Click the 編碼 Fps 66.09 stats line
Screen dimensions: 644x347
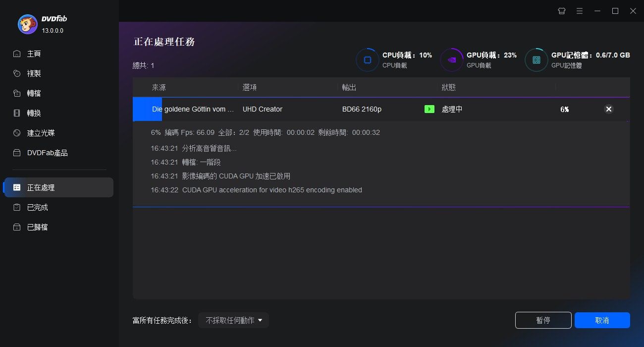click(x=266, y=133)
